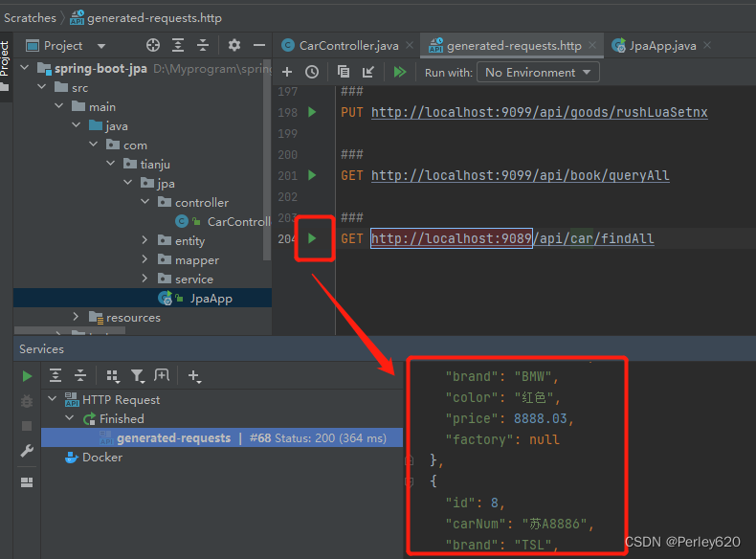Click Open in New Tab icon in Services
The image size is (756, 559).
pyautogui.click(x=162, y=375)
